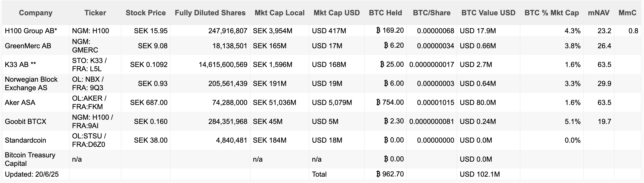Image resolution: width=644 pixels, height=183 pixels.
Task: Click Aker ASA's USD 5,079M market cap
Action: (332, 103)
